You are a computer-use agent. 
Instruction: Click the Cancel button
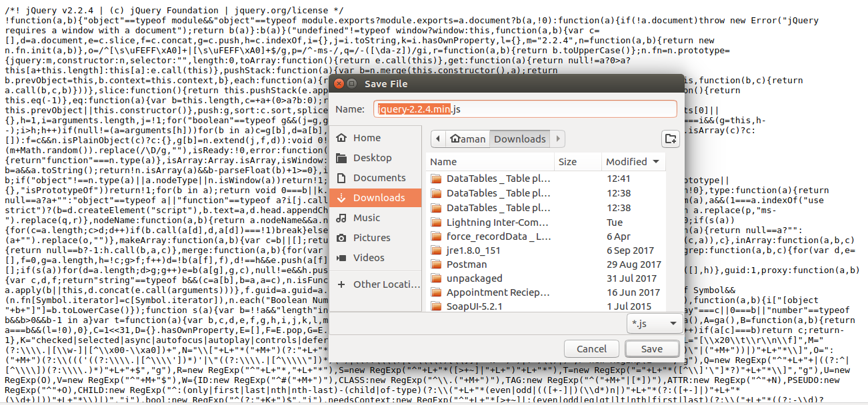click(x=591, y=349)
